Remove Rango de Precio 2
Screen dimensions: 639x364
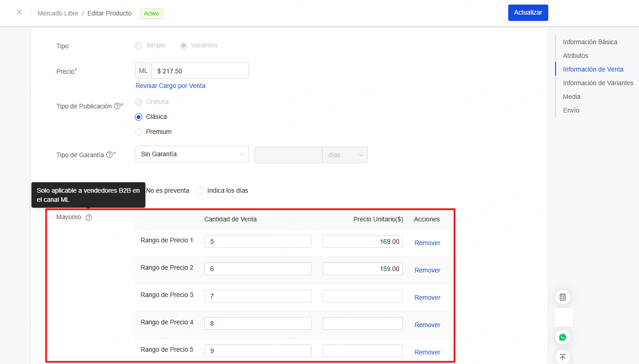tap(427, 270)
